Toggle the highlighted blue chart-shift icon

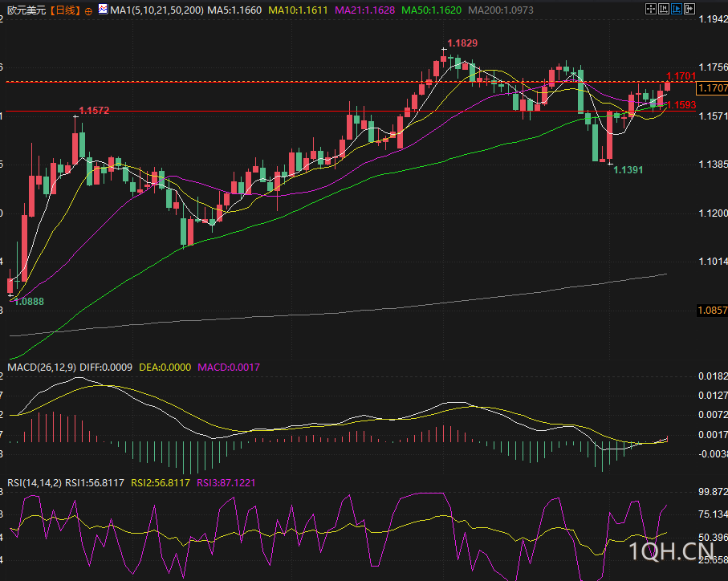(x=677, y=10)
